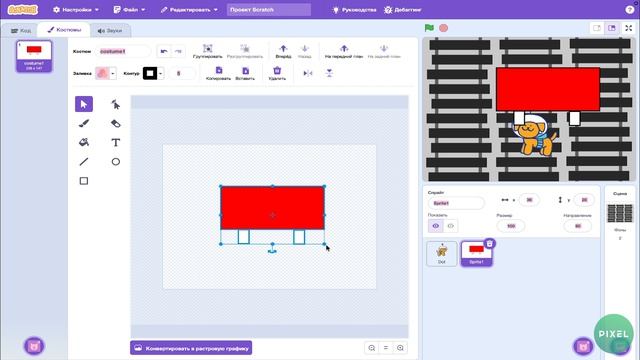Click the Delete trash button
The height and width of the screenshot is (360, 640).
click(x=277, y=73)
